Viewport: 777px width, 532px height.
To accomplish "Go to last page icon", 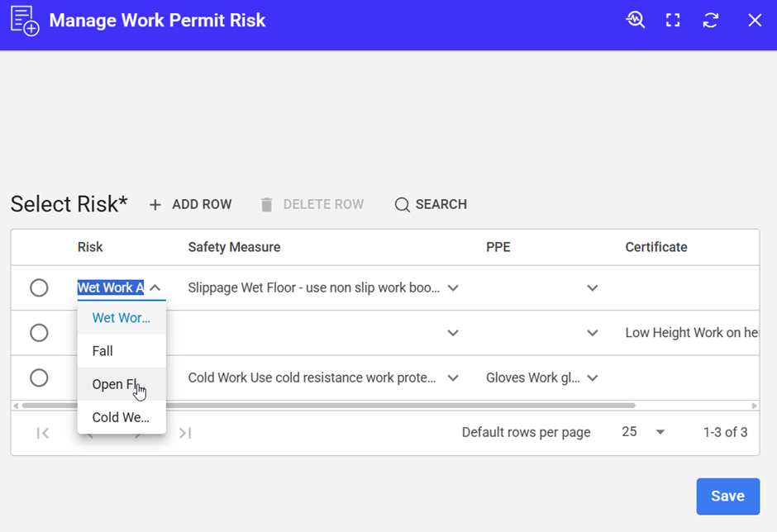I will tap(185, 433).
